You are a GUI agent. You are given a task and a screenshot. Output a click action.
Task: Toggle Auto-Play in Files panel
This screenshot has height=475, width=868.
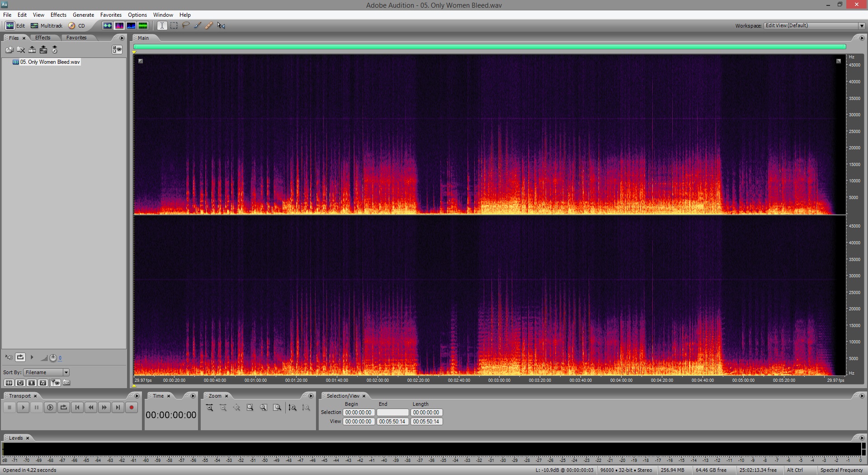point(9,357)
